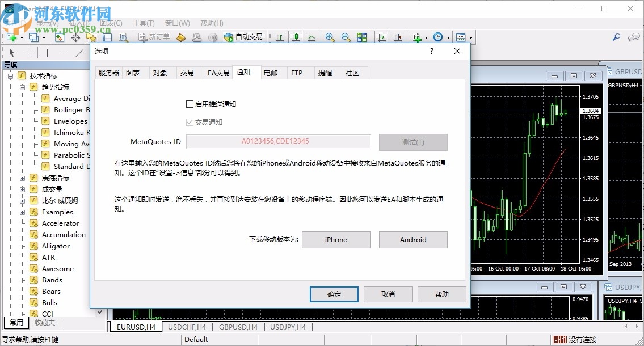Switch to the EA交易 tab
The image size is (644, 346).
(218, 73)
